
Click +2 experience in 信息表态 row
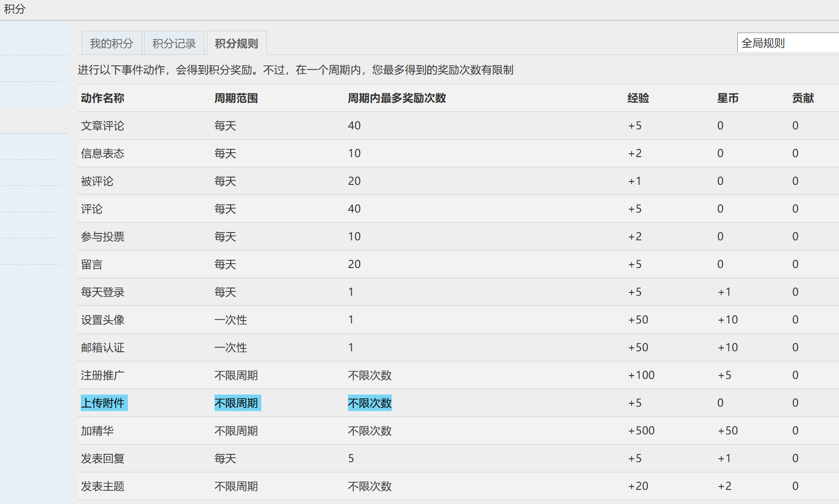click(635, 153)
